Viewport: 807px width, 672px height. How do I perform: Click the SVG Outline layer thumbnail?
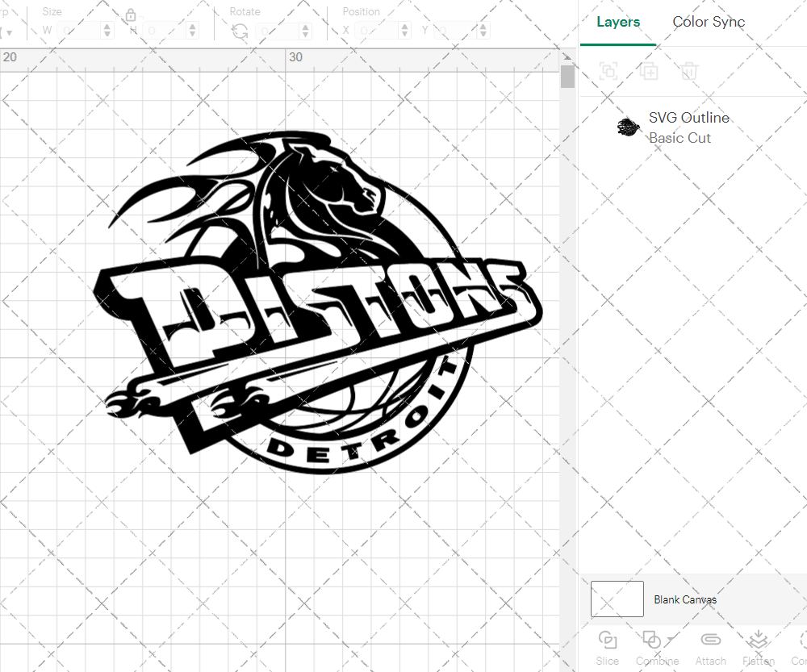click(629, 127)
